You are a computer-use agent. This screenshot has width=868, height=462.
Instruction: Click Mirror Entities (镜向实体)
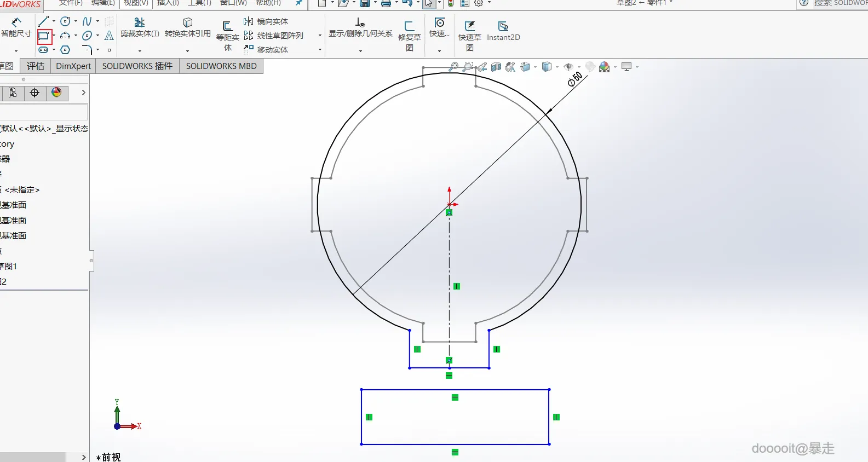click(x=266, y=21)
